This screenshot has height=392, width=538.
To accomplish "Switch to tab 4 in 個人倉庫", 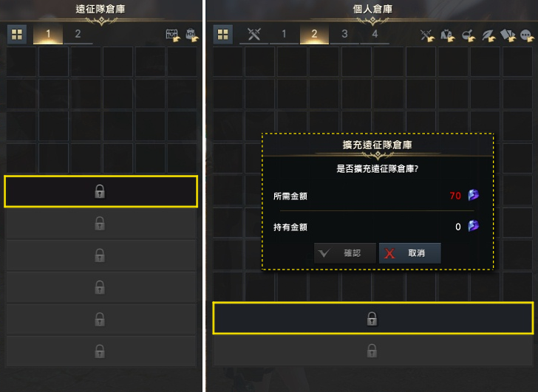I will click(375, 34).
